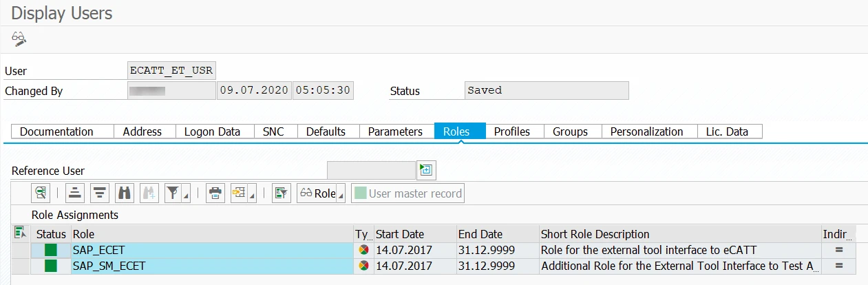Sort role list in descending order
This screenshot has width=868, height=285.
tap(100, 193)
